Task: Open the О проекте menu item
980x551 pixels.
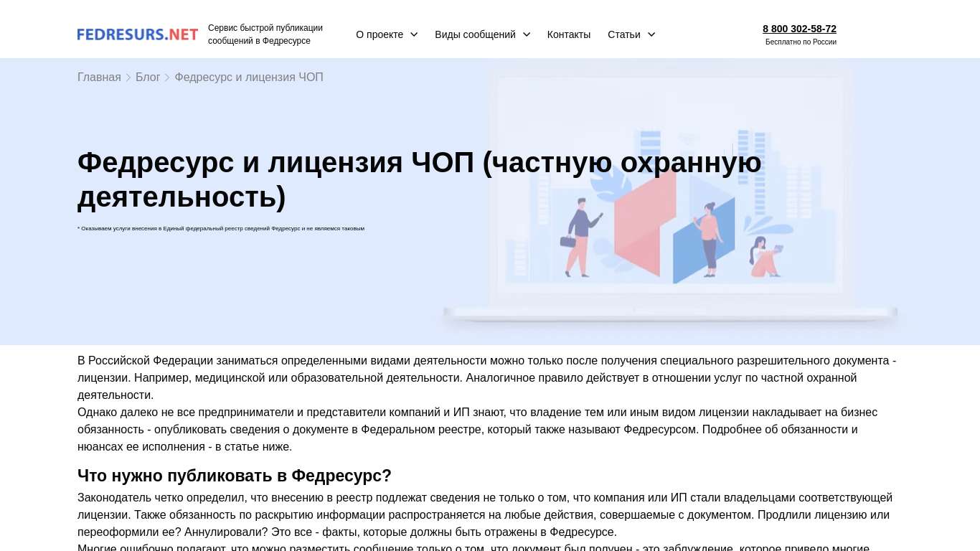Action: click(380, 34)
